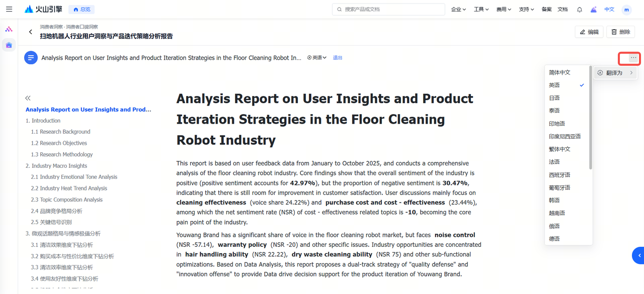The height and width of the screenshot is (294, 644).
Task: Collapse the outline with double-chevron icon
Action: point(28,98)
